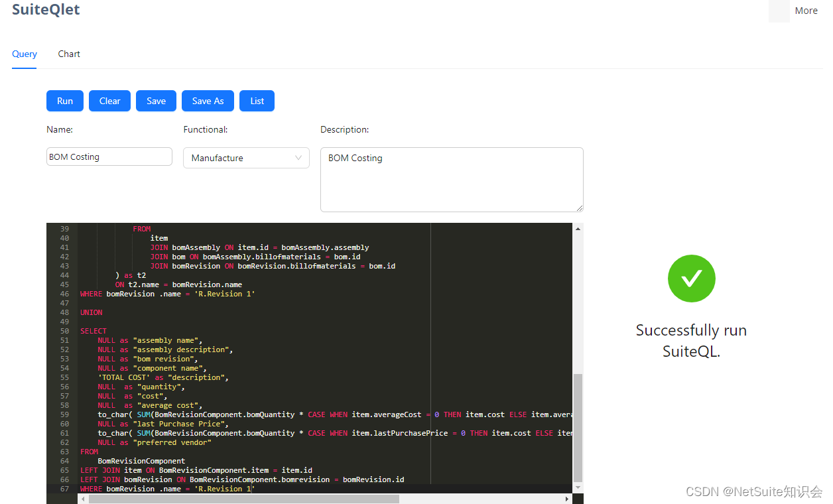Screen dimensions: 833x504
Task: Click the Clear button
Action: (109, 101)
